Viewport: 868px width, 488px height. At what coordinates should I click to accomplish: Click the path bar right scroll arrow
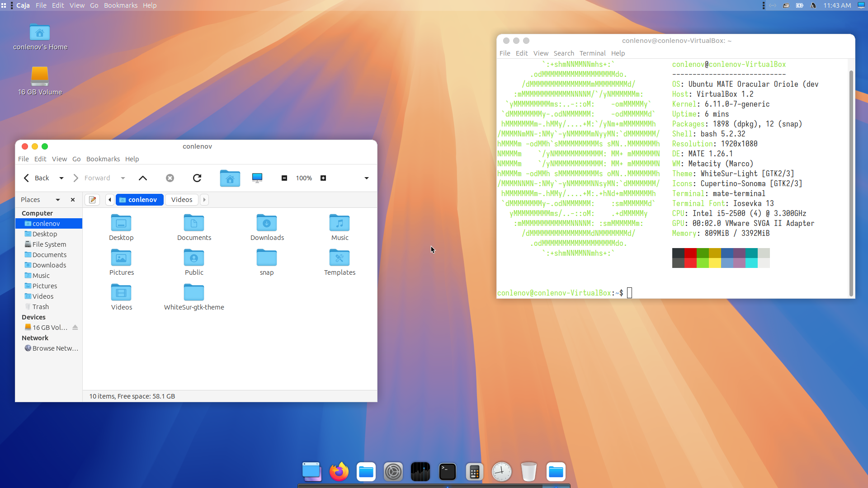pyautogui.click(x=204, y=200)
